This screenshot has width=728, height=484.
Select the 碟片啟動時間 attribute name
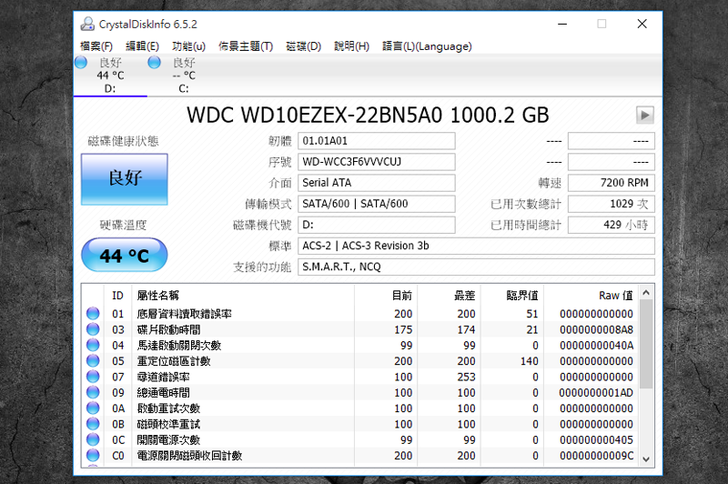pyautogui.click(x=169, y=330)
